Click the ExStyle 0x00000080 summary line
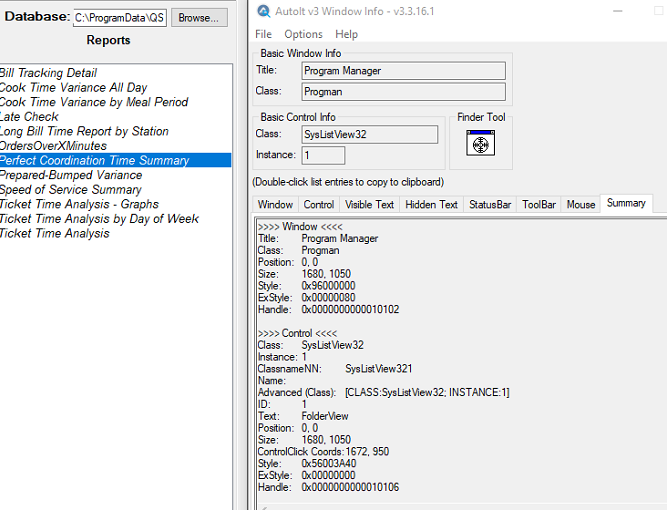 pyautogui.click(x=306, y=298)
